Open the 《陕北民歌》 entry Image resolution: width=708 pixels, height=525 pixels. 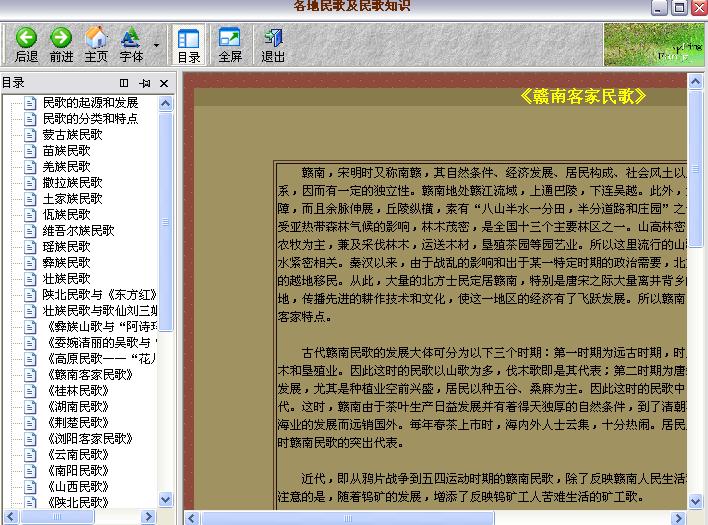(x=78, y=503)
